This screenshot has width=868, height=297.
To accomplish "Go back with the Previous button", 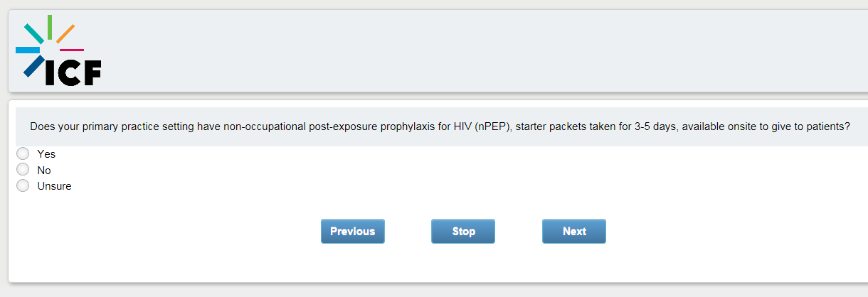I will [x=352, y=231].
